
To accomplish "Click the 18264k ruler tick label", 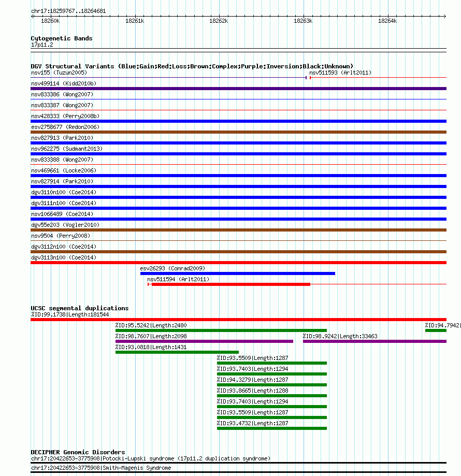I will [x=387, y=21].
